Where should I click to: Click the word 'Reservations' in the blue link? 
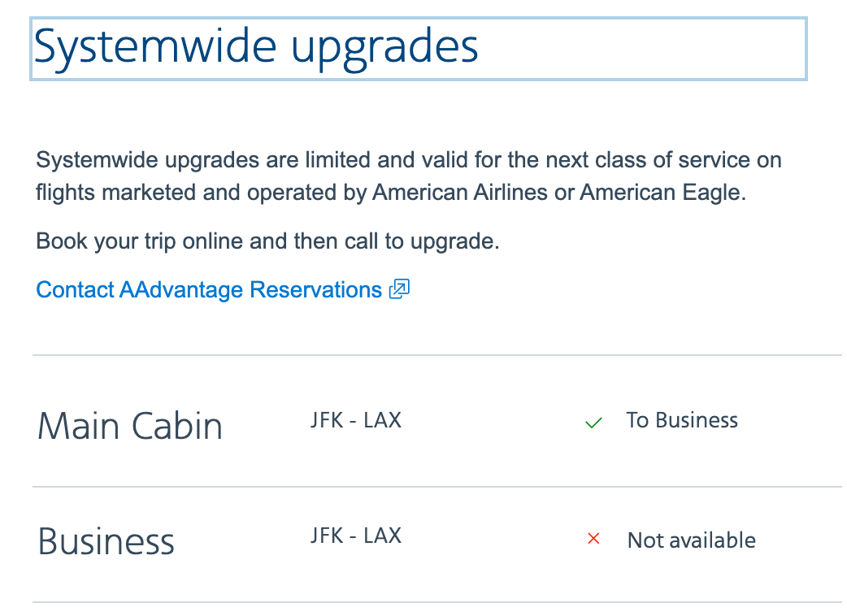pyautogui.click(x=315, y=290)
